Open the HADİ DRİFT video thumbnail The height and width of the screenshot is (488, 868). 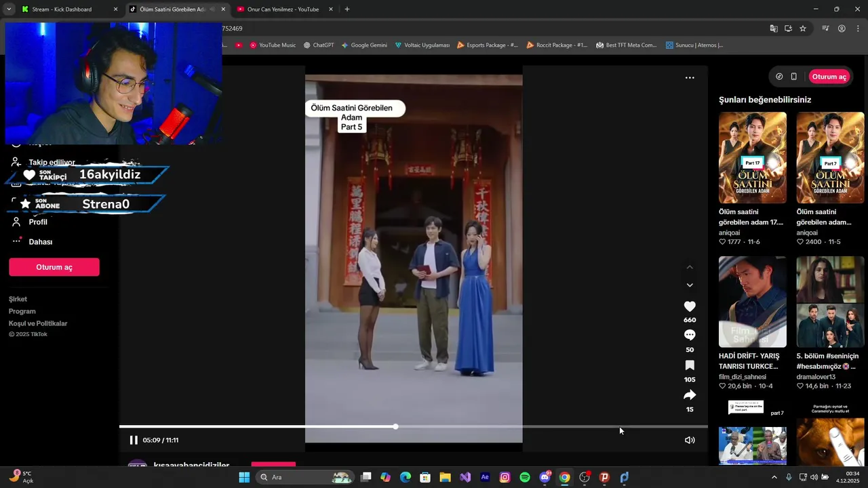753,302
